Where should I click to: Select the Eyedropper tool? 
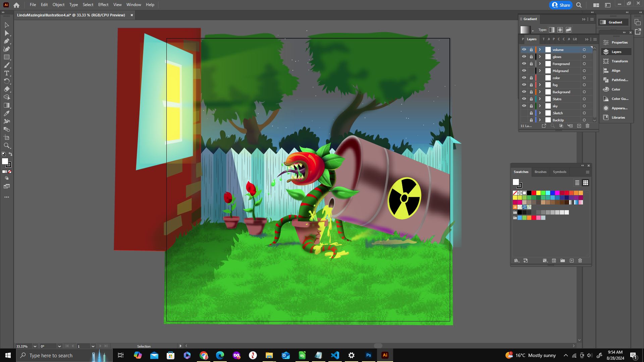6,114
